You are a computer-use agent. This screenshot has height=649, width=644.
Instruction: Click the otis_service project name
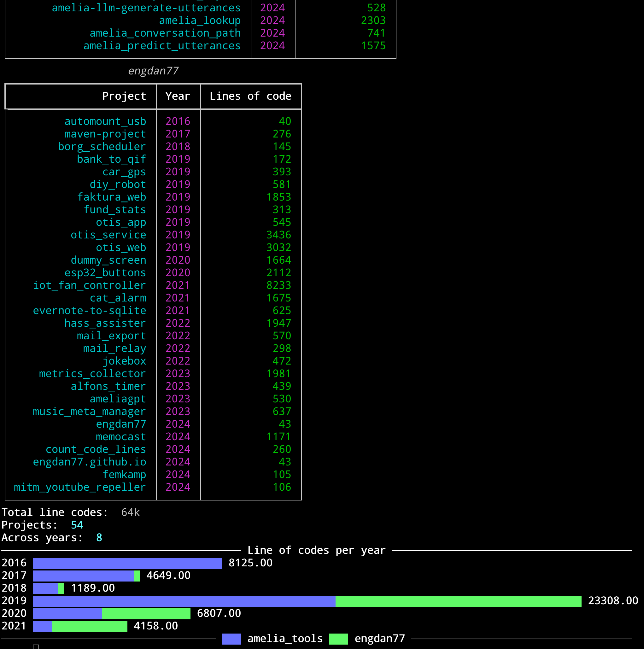click(108, 235)
